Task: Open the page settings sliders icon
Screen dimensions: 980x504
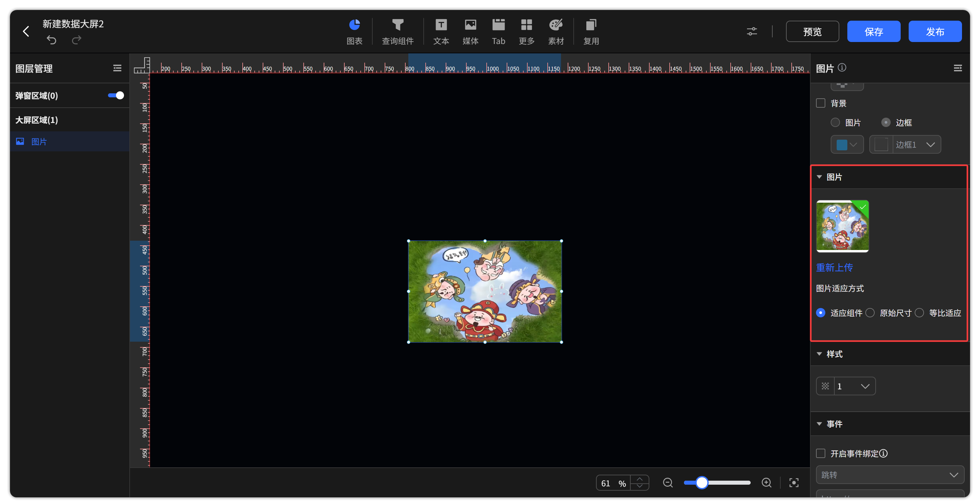Action: 752,31
